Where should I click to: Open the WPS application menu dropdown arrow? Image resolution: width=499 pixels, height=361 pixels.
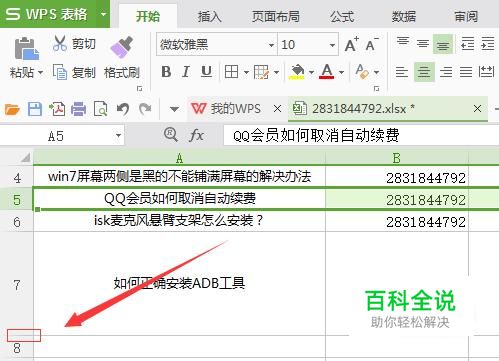pos(104,14)
